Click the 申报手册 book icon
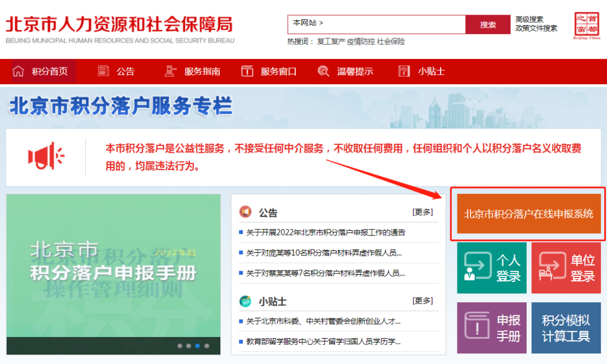The width and height of the screenshot is (607, 364). coord(477,325)
